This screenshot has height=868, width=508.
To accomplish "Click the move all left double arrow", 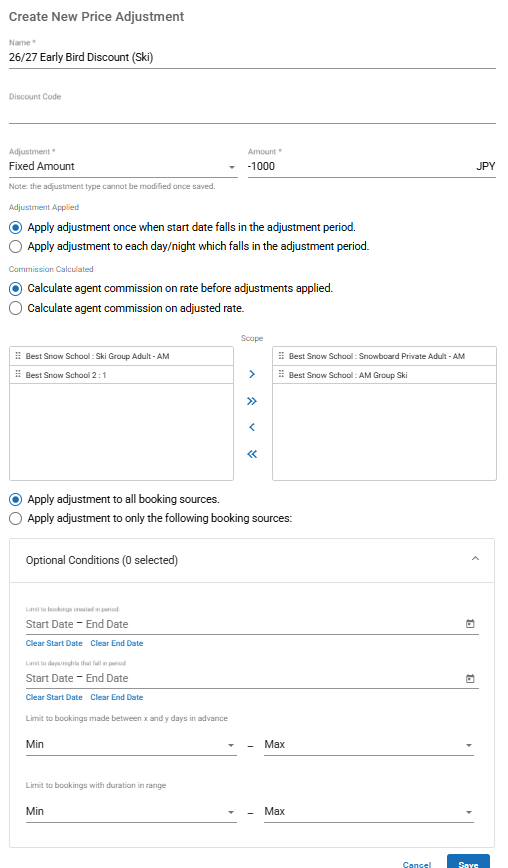I will [x=252, y=454].
